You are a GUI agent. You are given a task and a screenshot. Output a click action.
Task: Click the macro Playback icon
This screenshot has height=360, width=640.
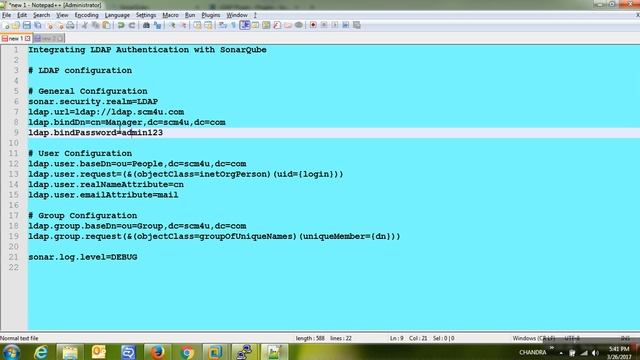coord(335,25)
